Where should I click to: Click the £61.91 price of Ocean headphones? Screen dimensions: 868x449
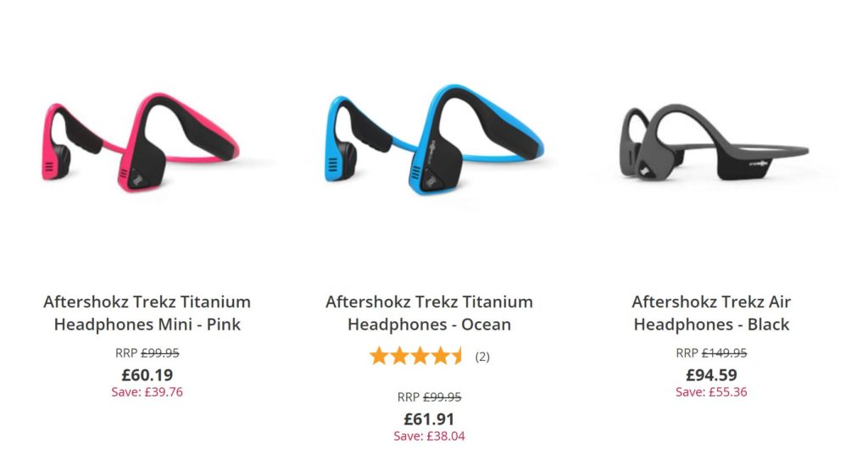(429, 419)
